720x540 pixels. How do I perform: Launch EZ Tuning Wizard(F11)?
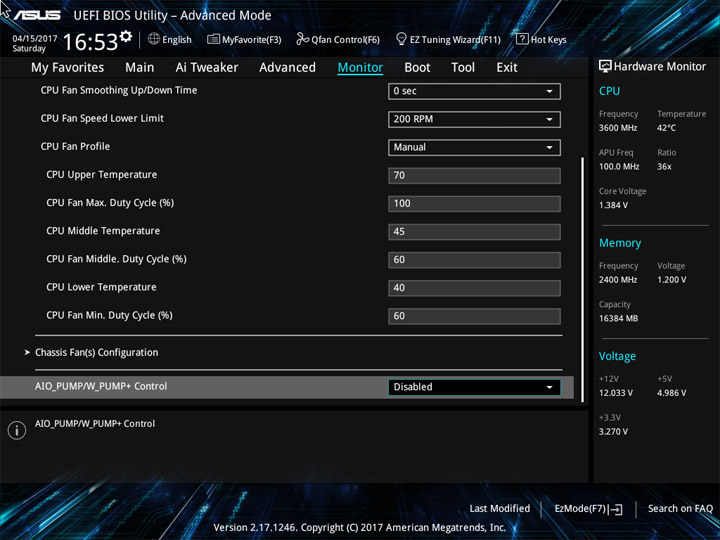[448, 39]
